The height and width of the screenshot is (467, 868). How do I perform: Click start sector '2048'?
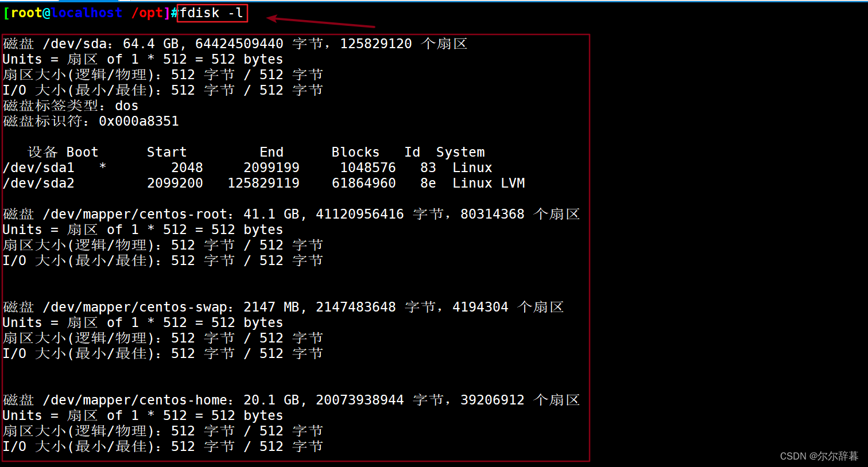(187, 168)
